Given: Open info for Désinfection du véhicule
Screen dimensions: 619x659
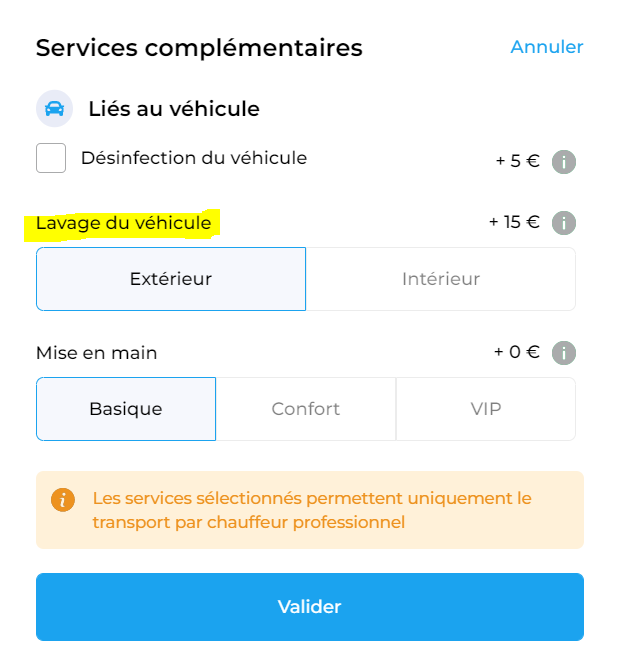Looking at the screenshot, I should coord(564,161).
